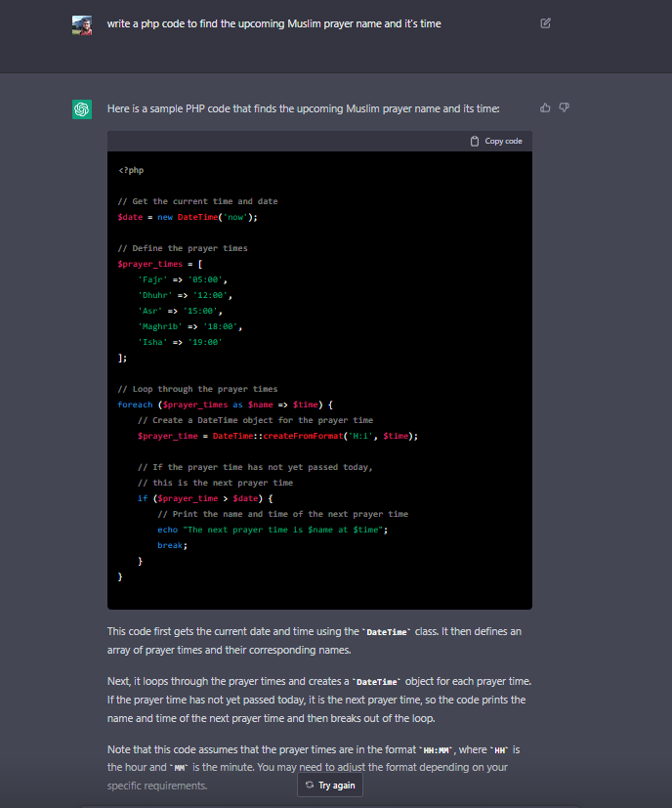672x808 pixels.
Task: Click the paragraph starting 'This code first gets'
Action: click(315, 641)
